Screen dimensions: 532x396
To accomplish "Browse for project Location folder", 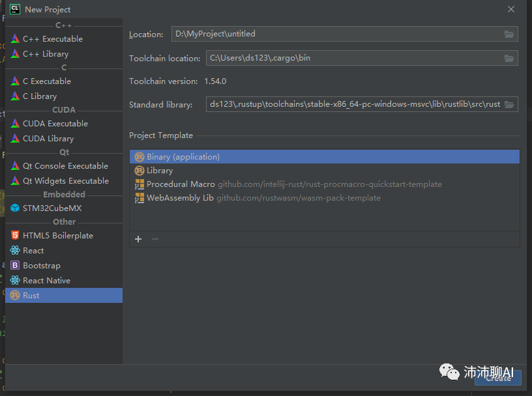I will pos(509,35).
